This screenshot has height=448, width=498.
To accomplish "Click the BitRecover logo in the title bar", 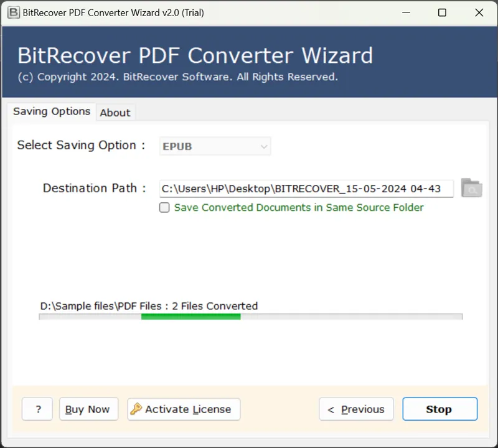I will [x=13, y=12].
